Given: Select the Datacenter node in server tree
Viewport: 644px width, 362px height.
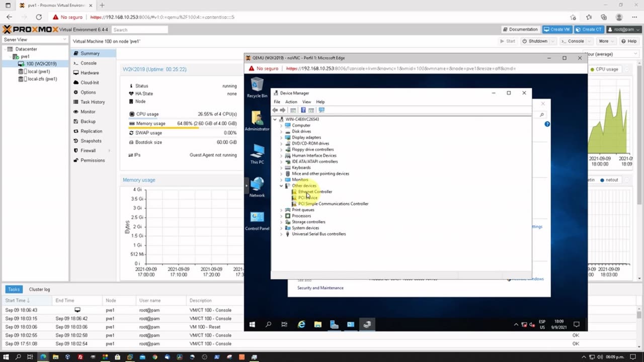Looking at the screenshot, I should [26, 49].
